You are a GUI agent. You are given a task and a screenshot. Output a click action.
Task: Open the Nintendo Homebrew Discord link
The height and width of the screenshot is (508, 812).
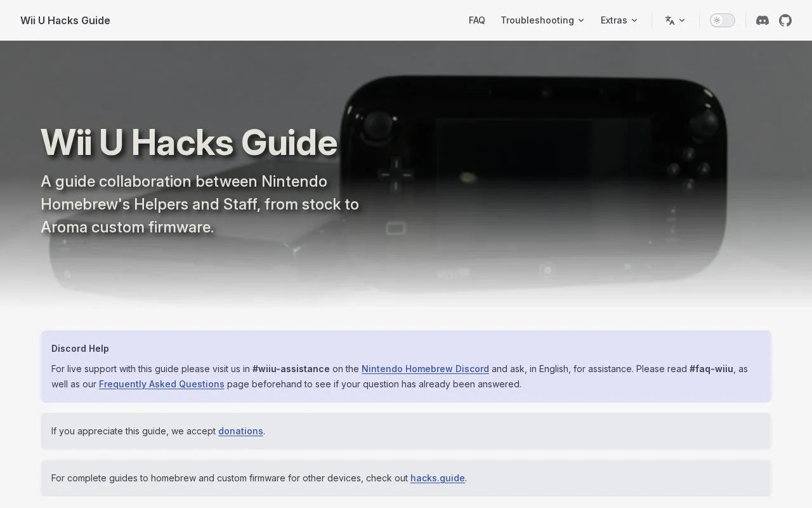pos(425,369)
